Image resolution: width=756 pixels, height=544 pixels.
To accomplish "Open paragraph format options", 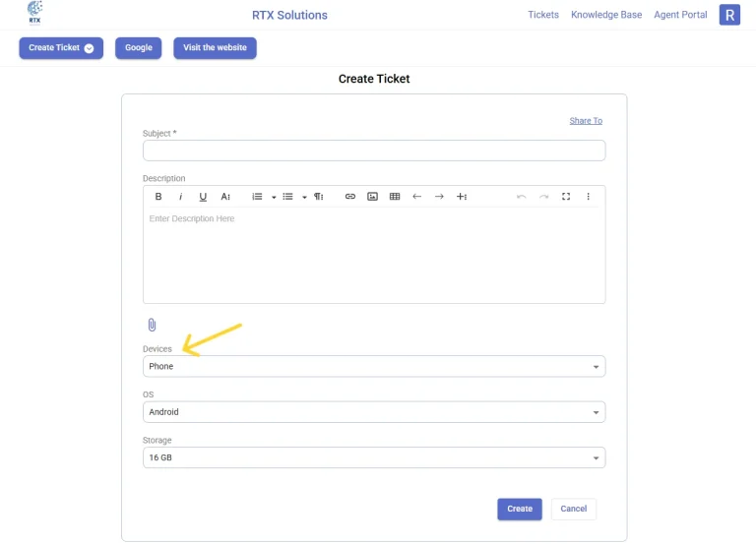I will pyautogui.click(x=319, y=197).
